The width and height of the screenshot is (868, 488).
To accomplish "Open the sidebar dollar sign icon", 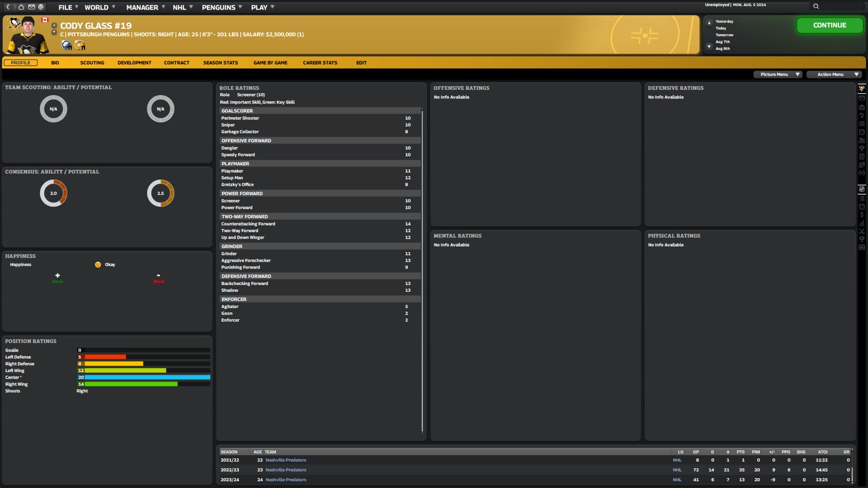I will coord(862,215).
